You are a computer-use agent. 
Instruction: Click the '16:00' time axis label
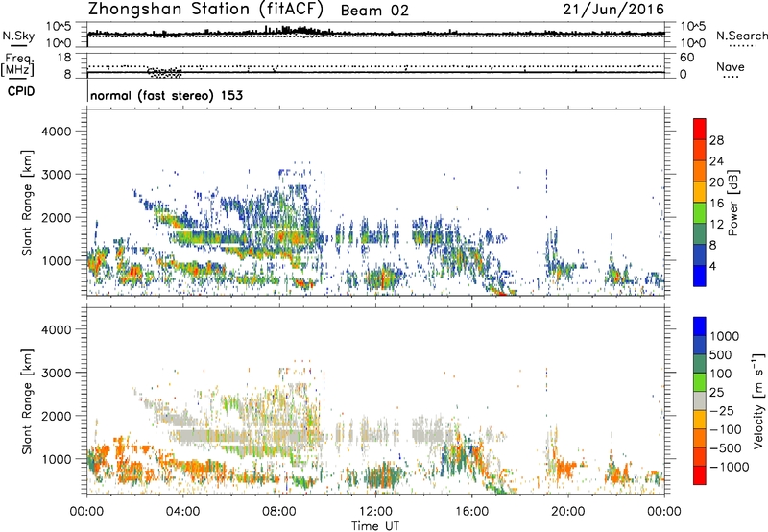[x=471, y=512]
